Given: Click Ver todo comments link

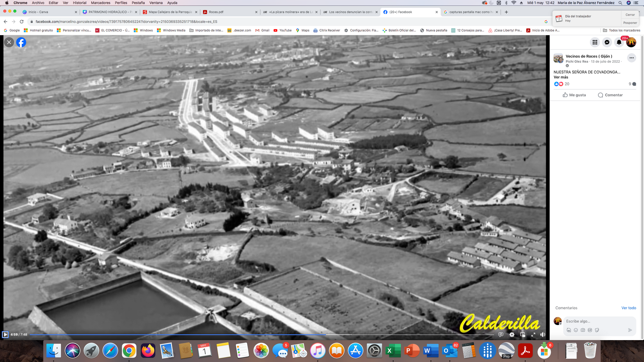Looking at the screenshot, I should (629, 308).
